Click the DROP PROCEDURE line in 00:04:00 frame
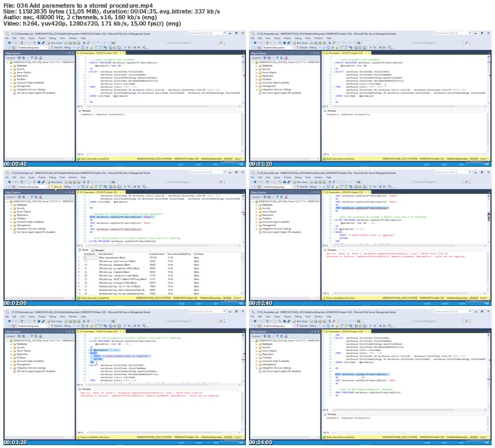Viewport: 495px width, 448px height. click(x=368, y=393)
